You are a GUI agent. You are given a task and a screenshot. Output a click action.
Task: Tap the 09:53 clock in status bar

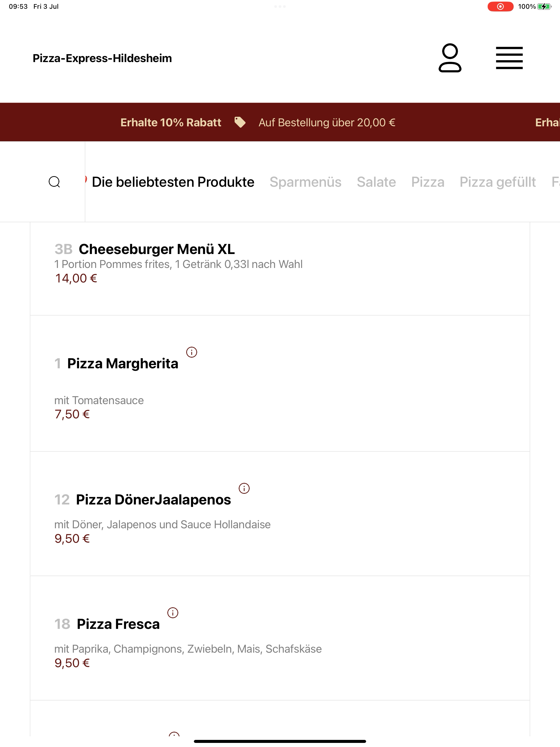click(x=18, y=6)
